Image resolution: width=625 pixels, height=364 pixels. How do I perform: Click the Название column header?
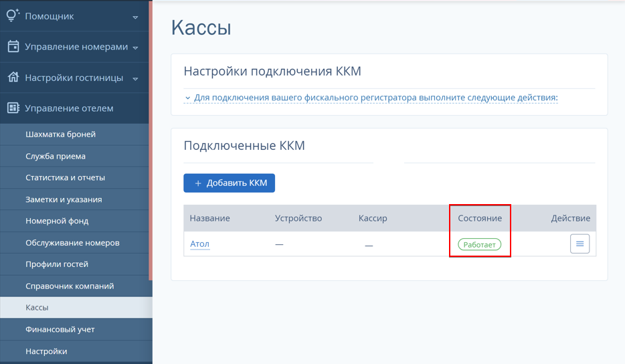(209, 218)
